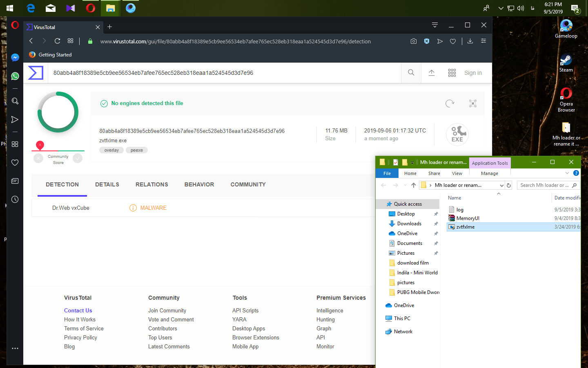Screen dimensions: 588x368
Task: Take a snapshot with the camera icon
Action: (414, 41)
